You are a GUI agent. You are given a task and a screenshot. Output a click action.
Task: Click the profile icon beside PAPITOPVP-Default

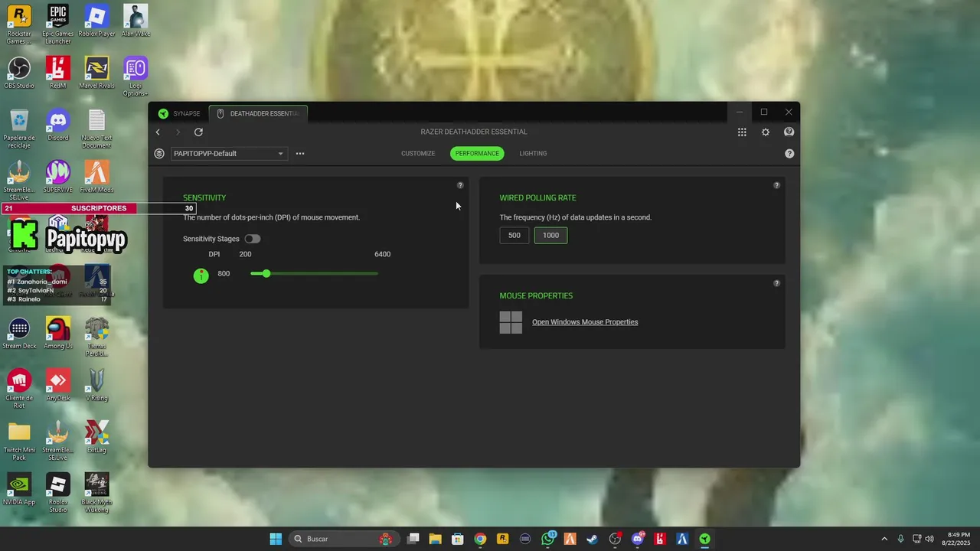point(159,154)
